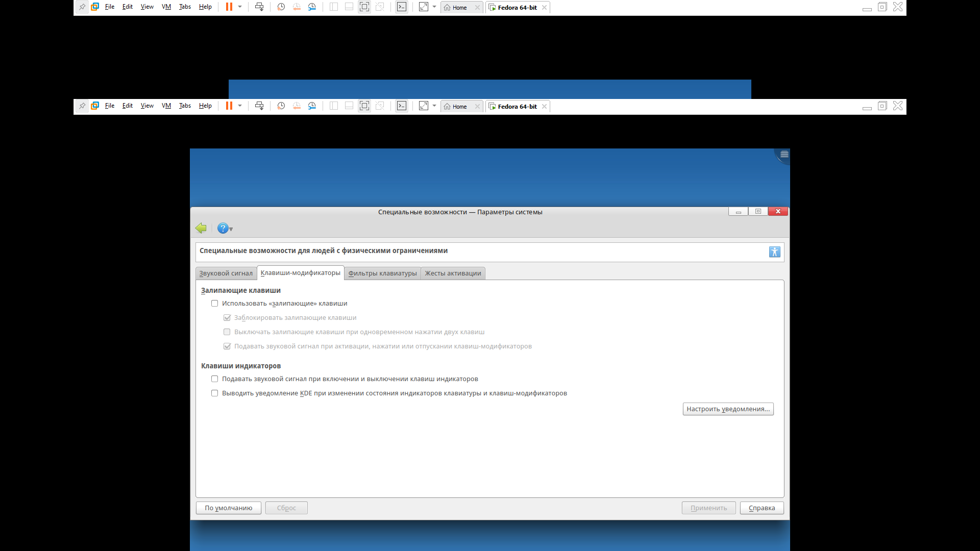This screenshot has height=551, width=980.
Task: Switch to the Фильтры клавиатуры tab
Action: [x=382, y=273]
